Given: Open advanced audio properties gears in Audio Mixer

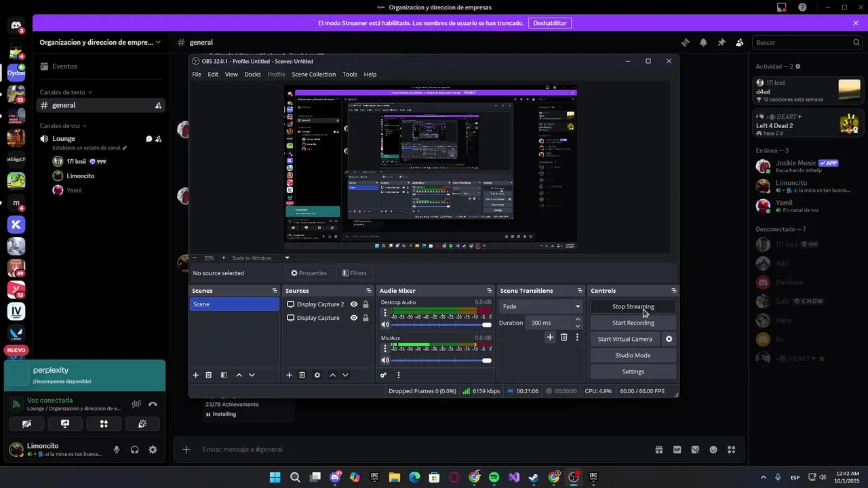Looking at the screenshot, I should [x=383, y=375].
